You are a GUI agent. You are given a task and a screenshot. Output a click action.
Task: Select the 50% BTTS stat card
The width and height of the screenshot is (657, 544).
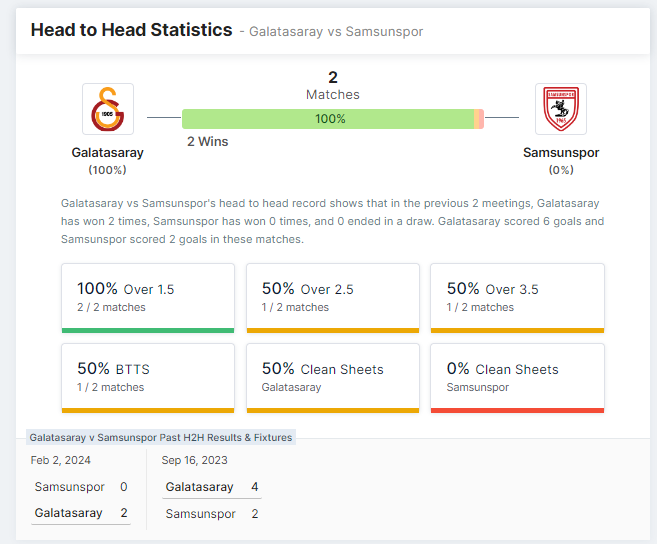148,377
